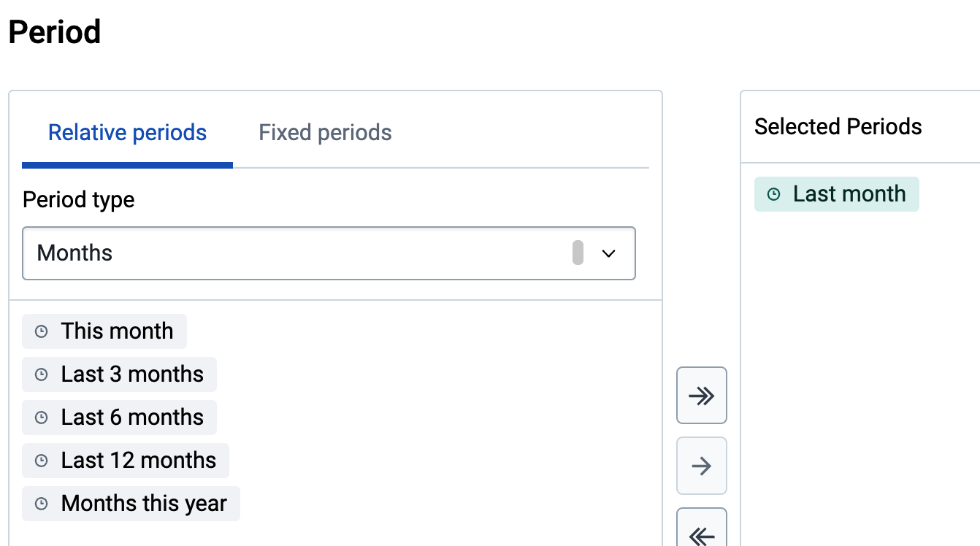Switch to the Fixed periods tab
This screenshot has height=546, width=980.
click(x=326, y=133)
